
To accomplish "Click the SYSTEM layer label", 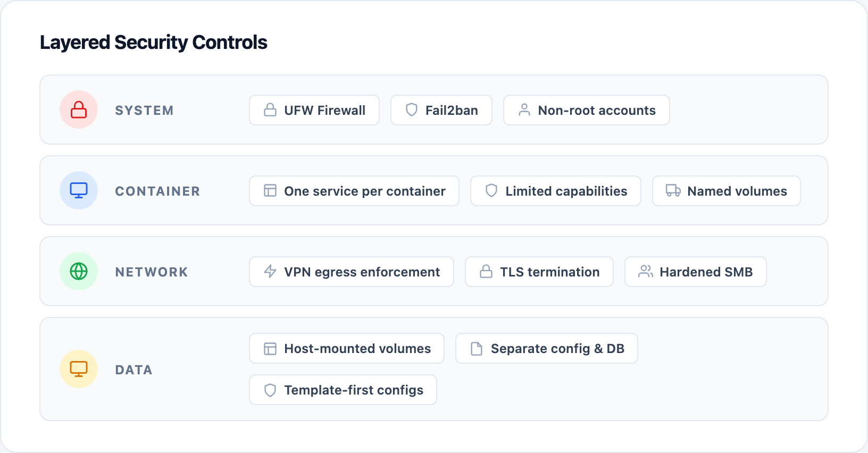I will tap(144, 110).
